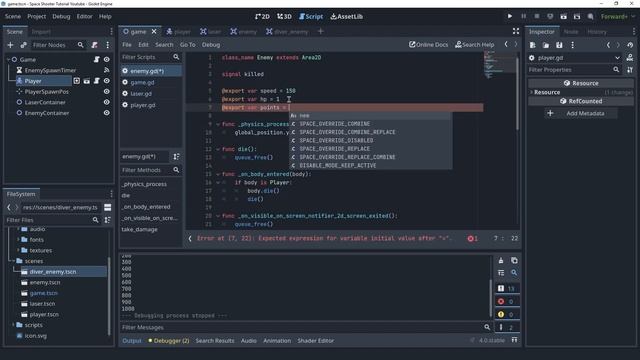Toggle editor messages filter in the output
The image size is (640, 360).
click(507, 327)
